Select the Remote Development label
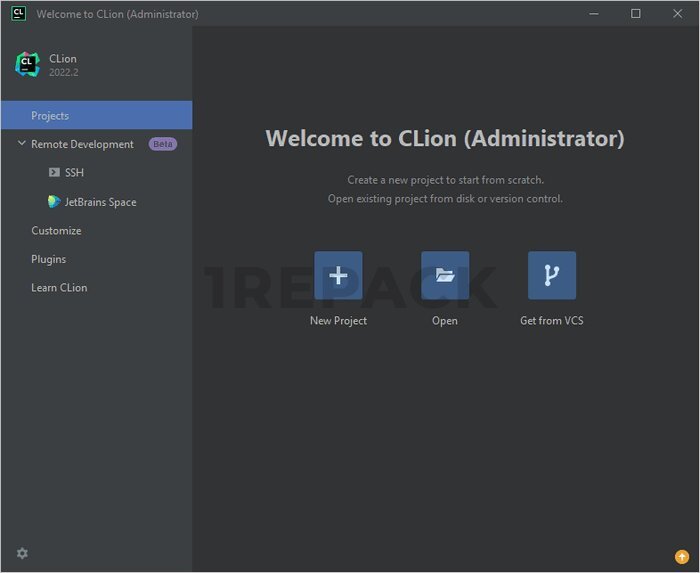Image resolution: width=700 pixels, height=573 pixels. pyautogui.click(x=82, y=144)
